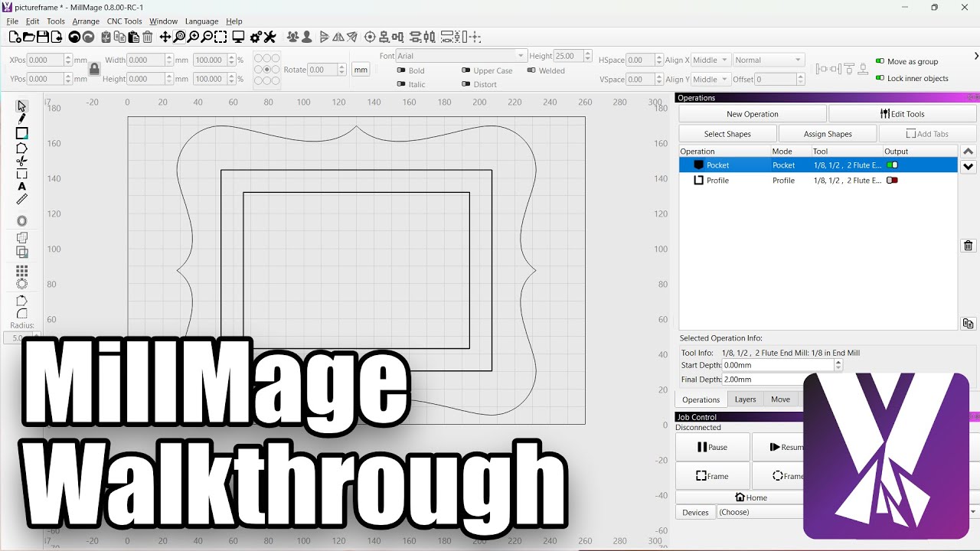Click the Undo arrow icon
The height and width of the screenshot is (551, 980).
[x=74, y=37]
